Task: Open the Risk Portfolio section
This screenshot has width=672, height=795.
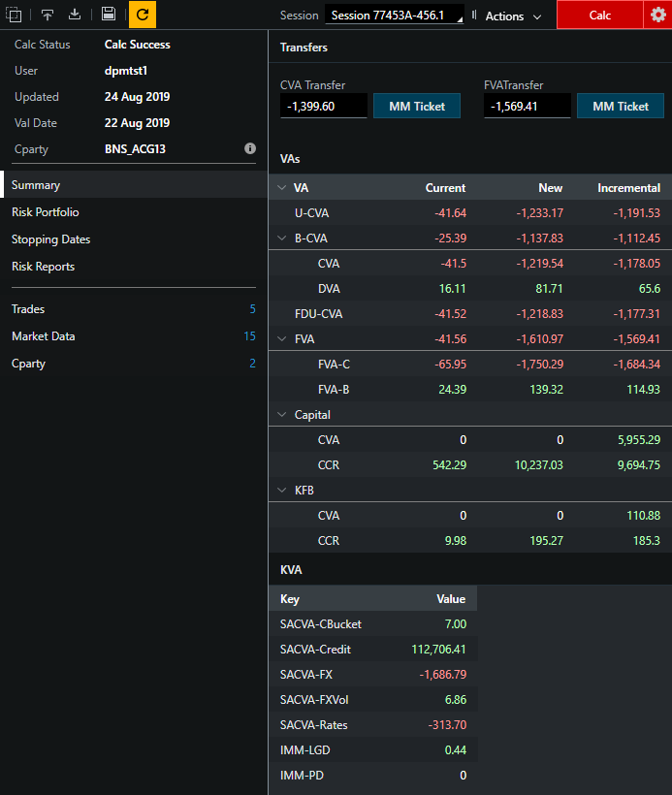Action: coord(46,212)
